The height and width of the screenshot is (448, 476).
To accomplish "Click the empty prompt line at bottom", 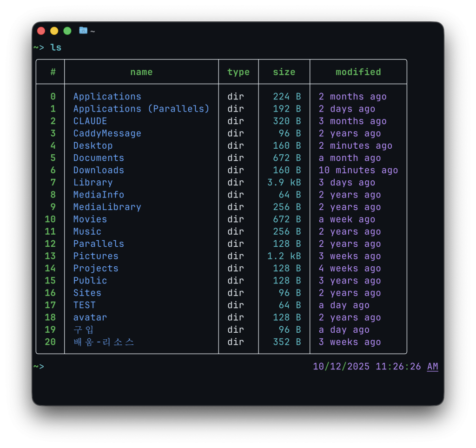I will coord(139,367).
